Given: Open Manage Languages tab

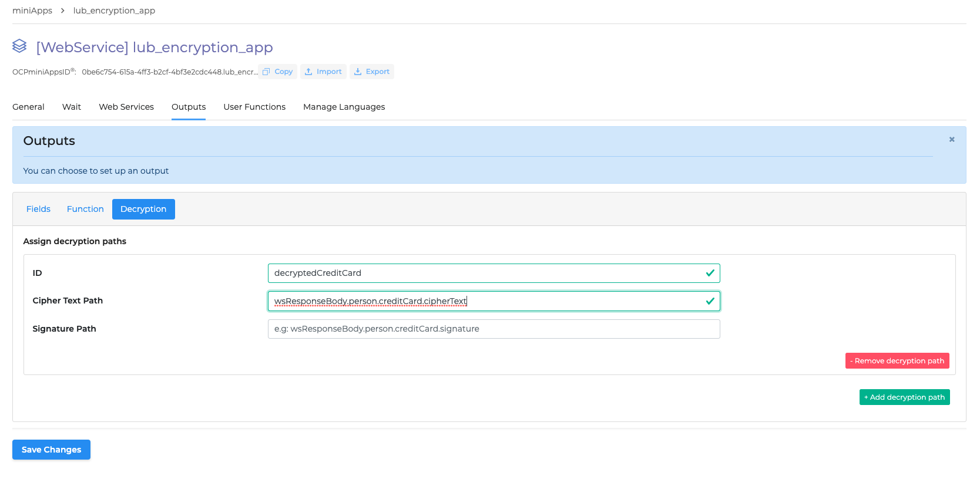Looking at the screenshot, I should point(344,107).
